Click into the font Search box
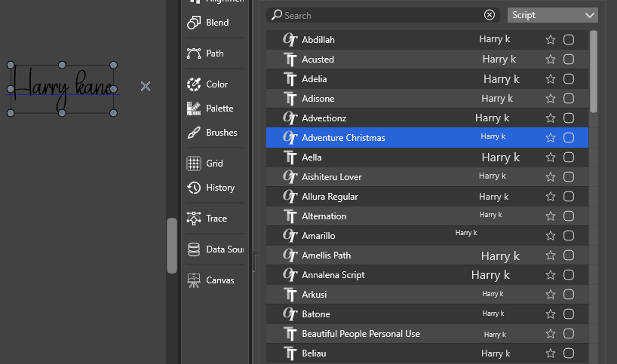617x364 pixels. pos(377,15)
